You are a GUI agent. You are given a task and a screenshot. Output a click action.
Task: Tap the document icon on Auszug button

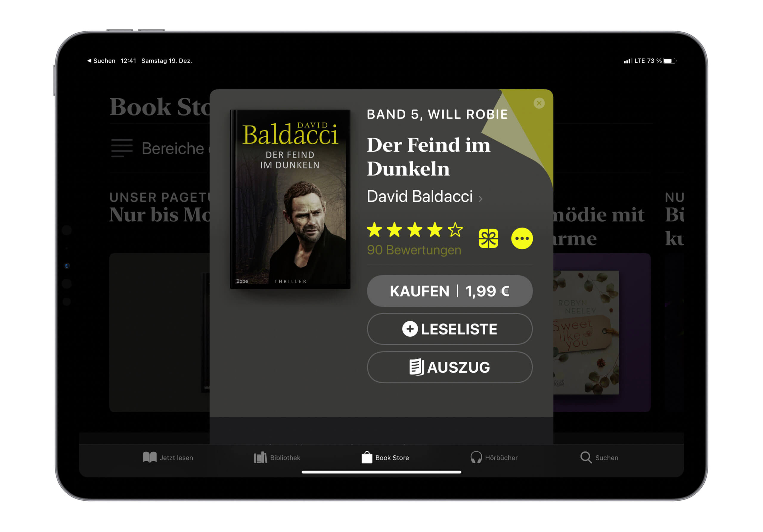pyautogui.click(x=416, y=367)
